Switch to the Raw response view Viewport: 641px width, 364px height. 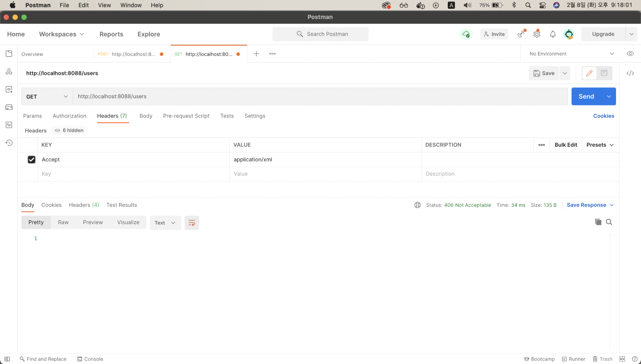click(x=63, y=222)
